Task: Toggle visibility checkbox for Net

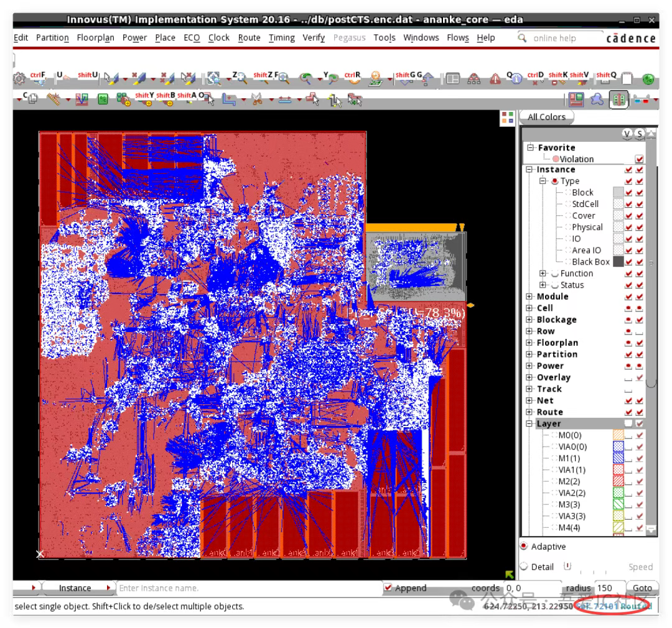Action: click(628, 400)
